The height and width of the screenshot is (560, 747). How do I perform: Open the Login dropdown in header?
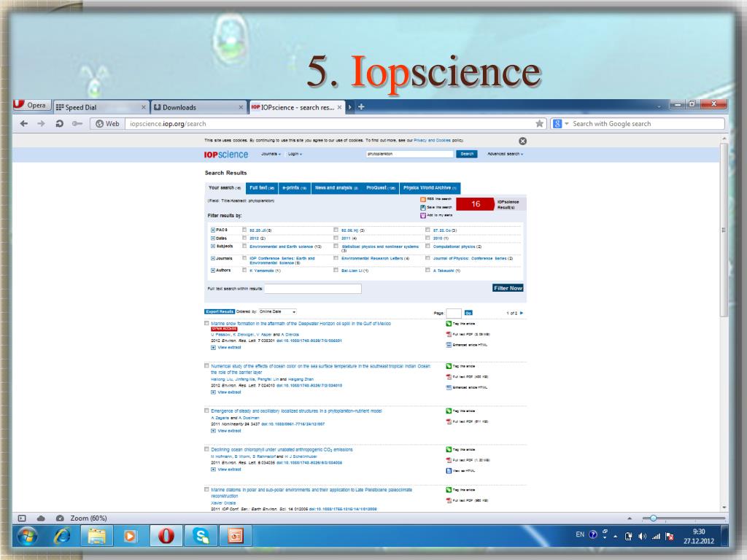coord(295,154)
